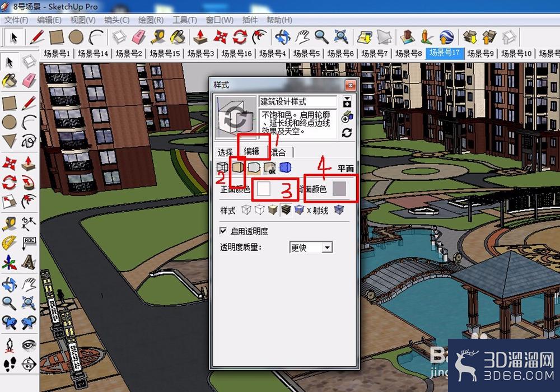Click Zoom Extents in top toolbar

click(341, 37)
